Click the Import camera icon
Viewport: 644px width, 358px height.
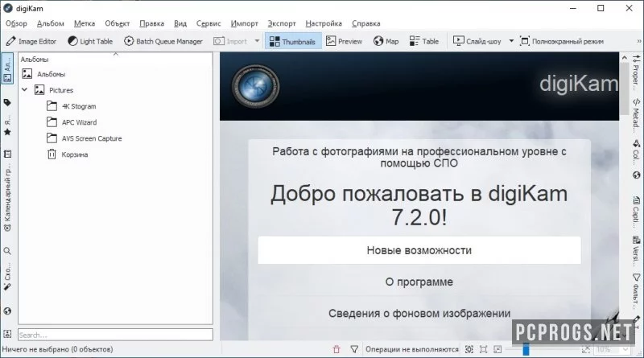pos(219,42)
